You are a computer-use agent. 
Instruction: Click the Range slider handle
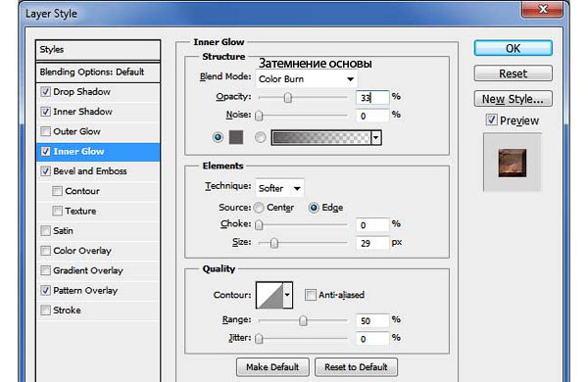pyautogui.click(x=303, y=320)
